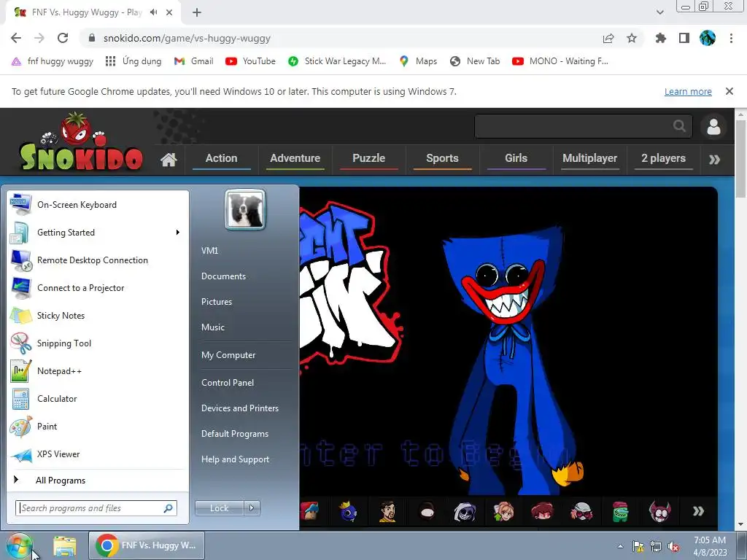Click the share page icon in address bar

point(608,38)
